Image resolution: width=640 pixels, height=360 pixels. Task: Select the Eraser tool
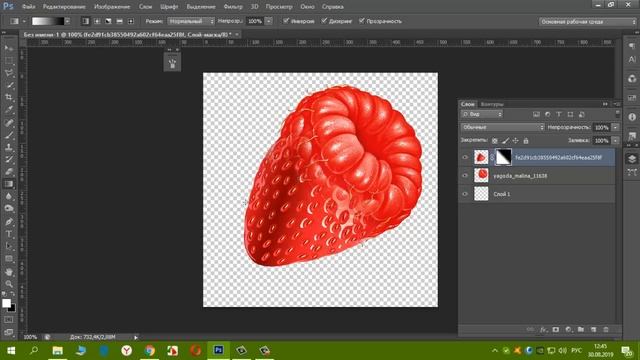pyautogui.click(x=9, y=171)
